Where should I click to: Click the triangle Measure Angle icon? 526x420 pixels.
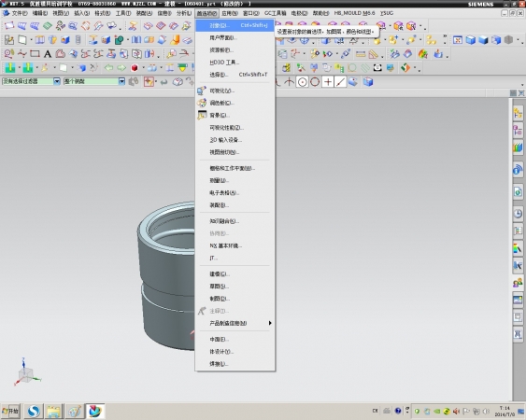click(x=373, y=54)
